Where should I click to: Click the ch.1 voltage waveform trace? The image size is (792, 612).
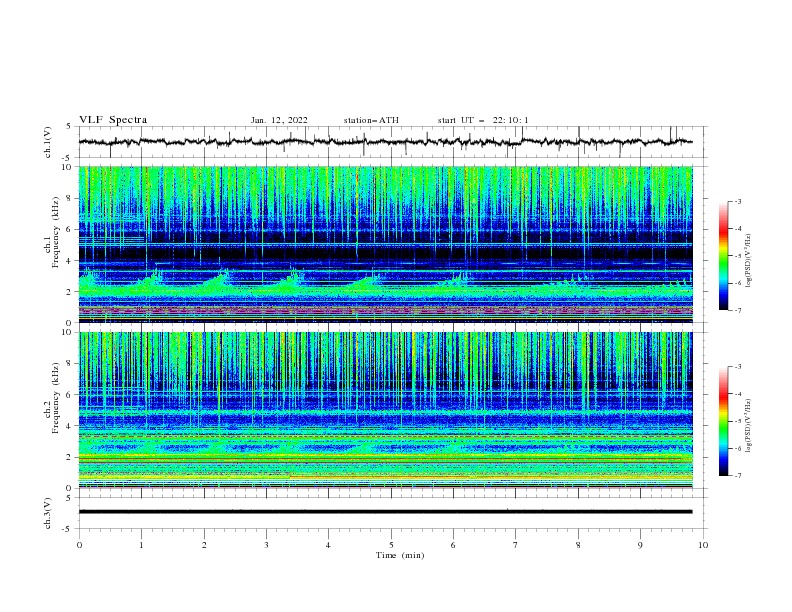[x=385, y=142]
